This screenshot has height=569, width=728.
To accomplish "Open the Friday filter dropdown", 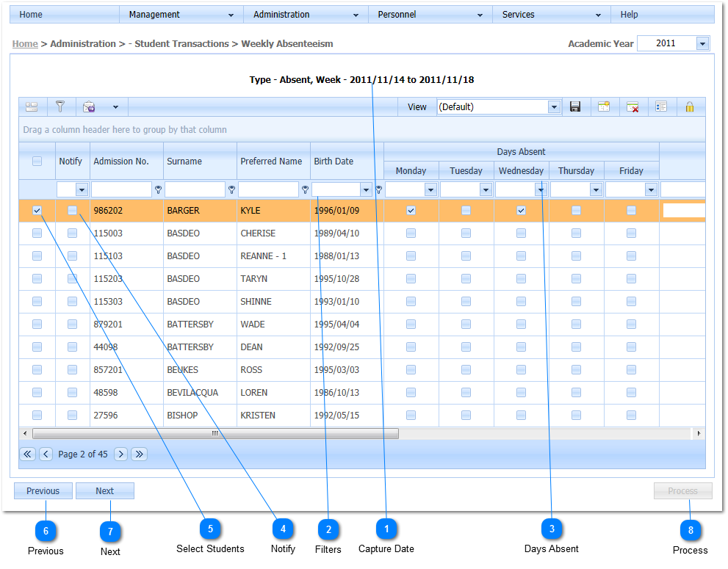I will 651,190.
